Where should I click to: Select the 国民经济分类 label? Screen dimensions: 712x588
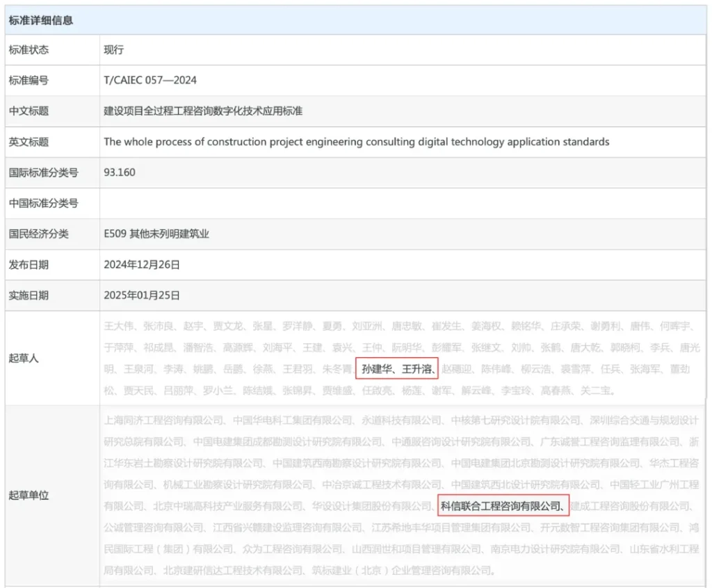coord(39,234)
